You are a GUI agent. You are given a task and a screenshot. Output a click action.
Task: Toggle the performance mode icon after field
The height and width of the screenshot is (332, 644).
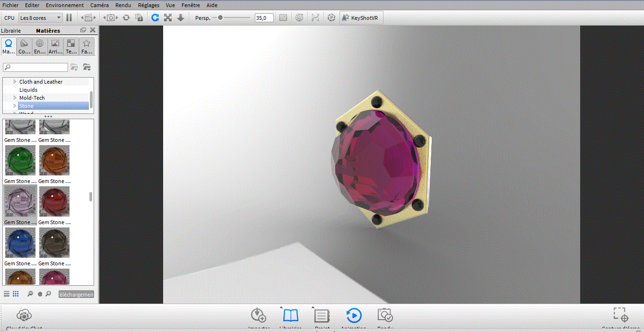[x=283, y=17]
